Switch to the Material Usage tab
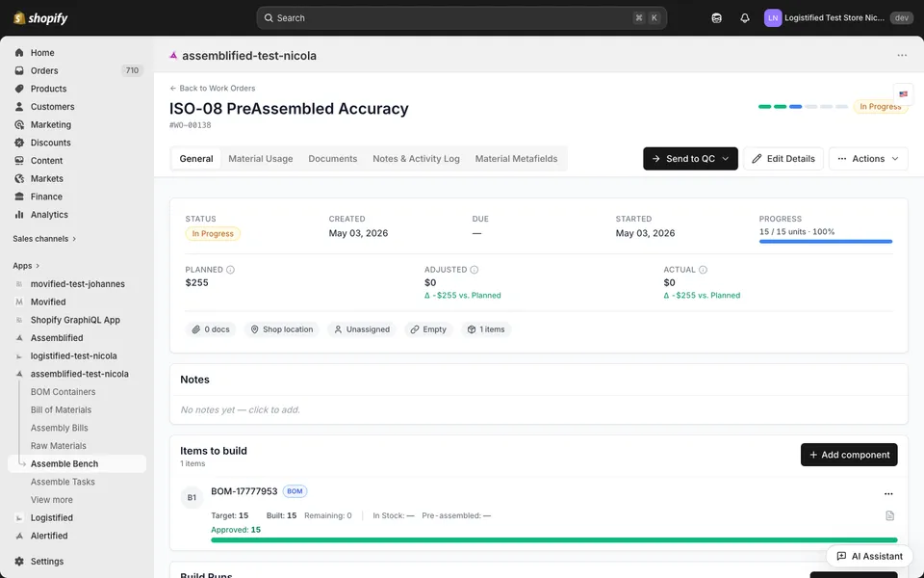This screenshot has height=578, width=924. (261, 159)
